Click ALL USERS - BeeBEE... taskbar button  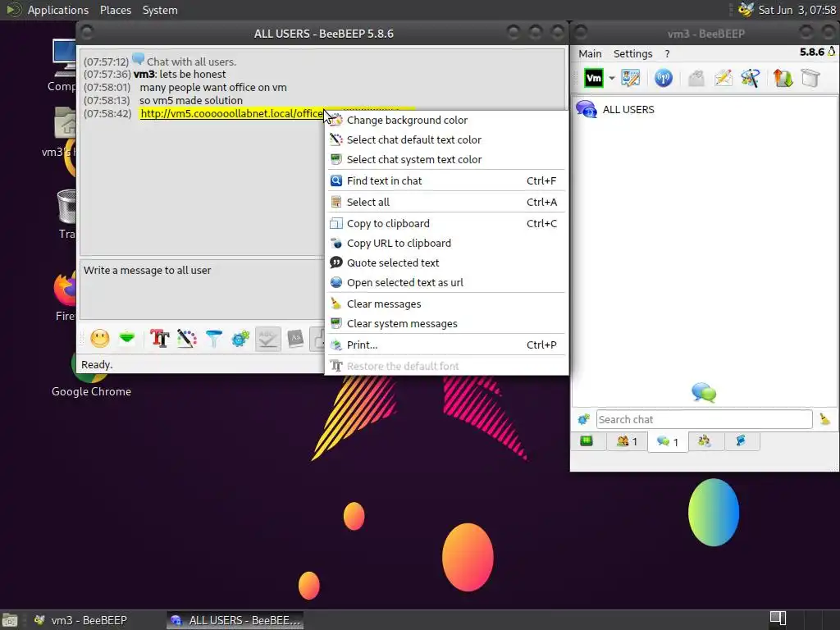point(235,620)
